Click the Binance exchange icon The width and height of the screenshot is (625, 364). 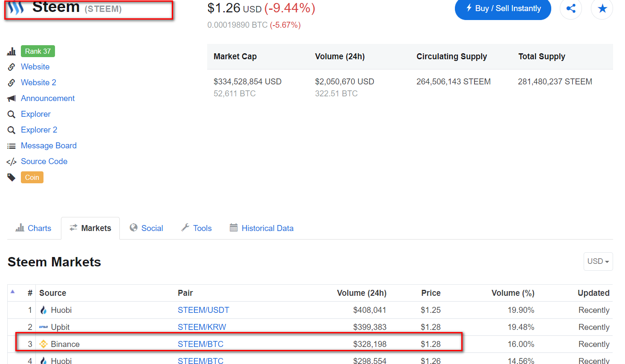[x=43, y=344]
